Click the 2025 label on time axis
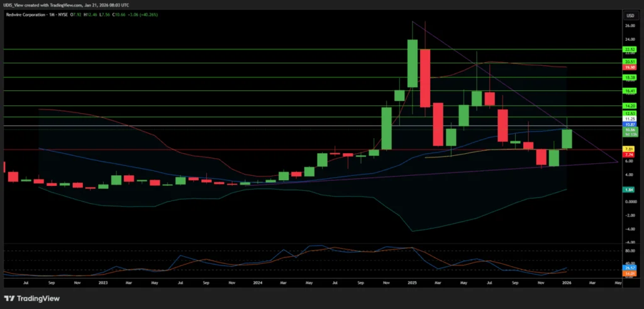Viewport: 644px width, 309px height. click(x=413, y=283)
